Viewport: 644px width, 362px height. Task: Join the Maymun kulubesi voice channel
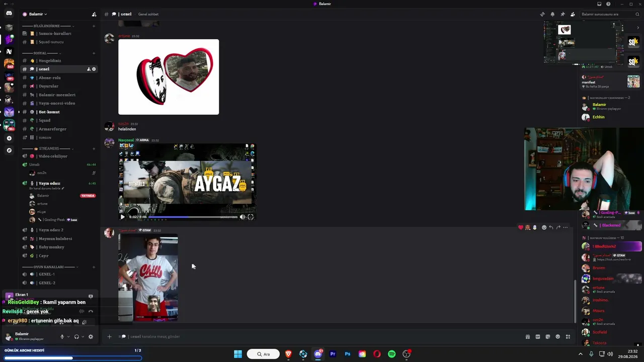coord(60,239)
